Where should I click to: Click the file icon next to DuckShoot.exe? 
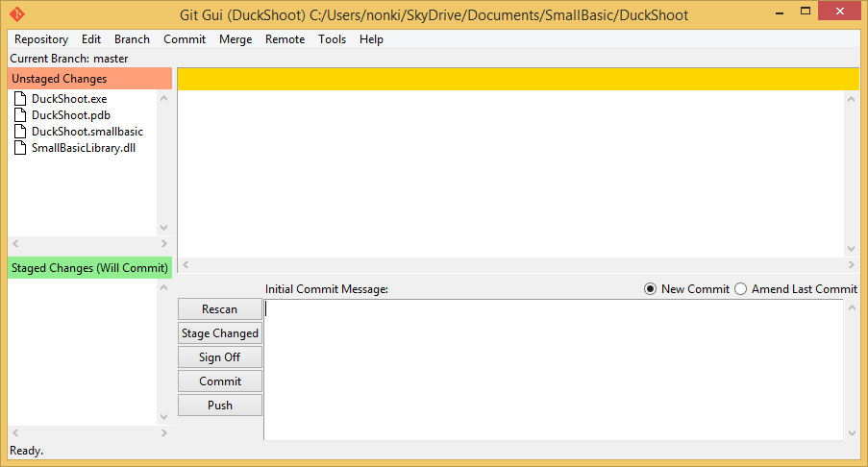20,98
